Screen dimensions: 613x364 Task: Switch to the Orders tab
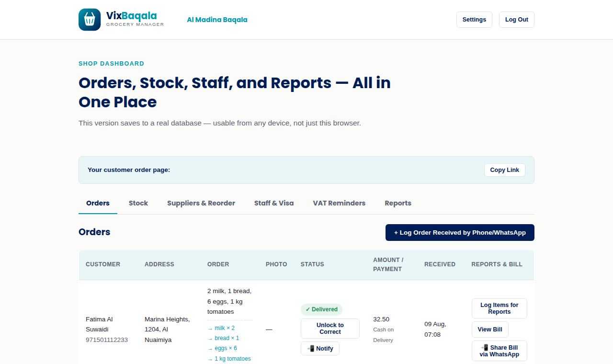[98, 203]
